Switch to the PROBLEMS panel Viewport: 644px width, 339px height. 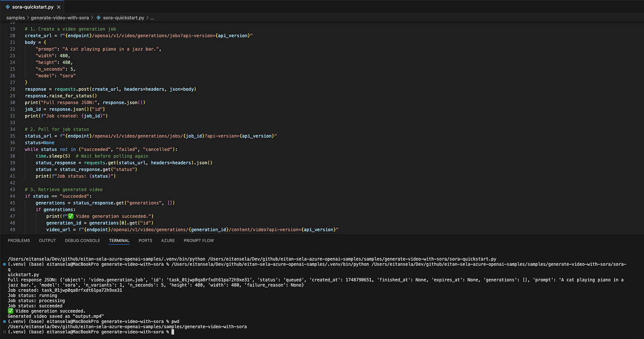(18, 240)
